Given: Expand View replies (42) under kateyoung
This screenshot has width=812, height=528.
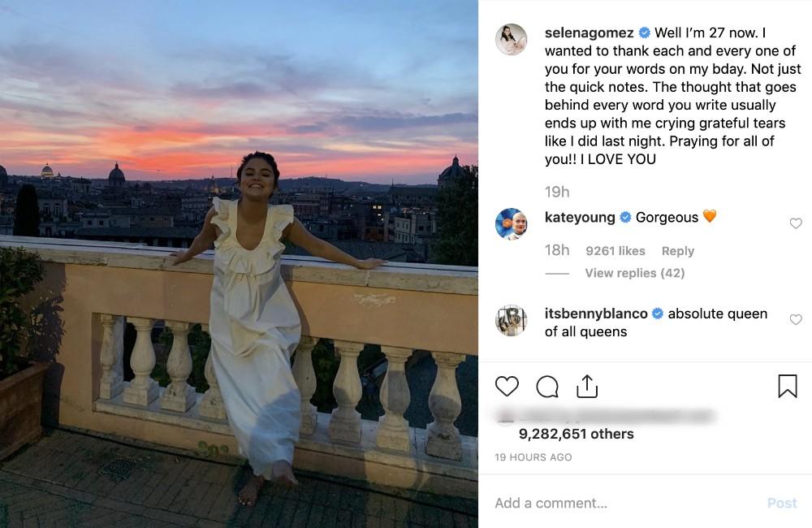Looking at the screenshot, I should point(634,273).
